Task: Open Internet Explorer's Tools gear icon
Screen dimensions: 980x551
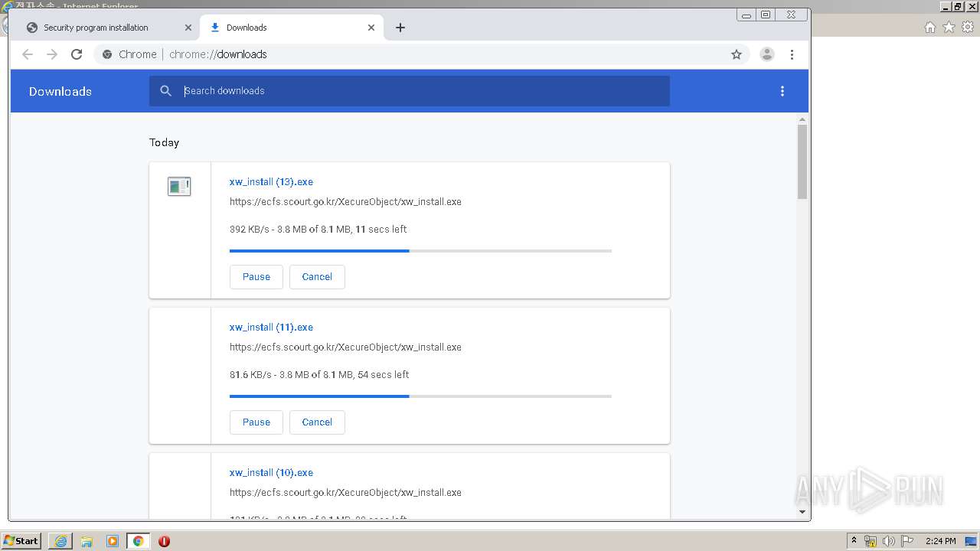Action: tap(968, 28)
